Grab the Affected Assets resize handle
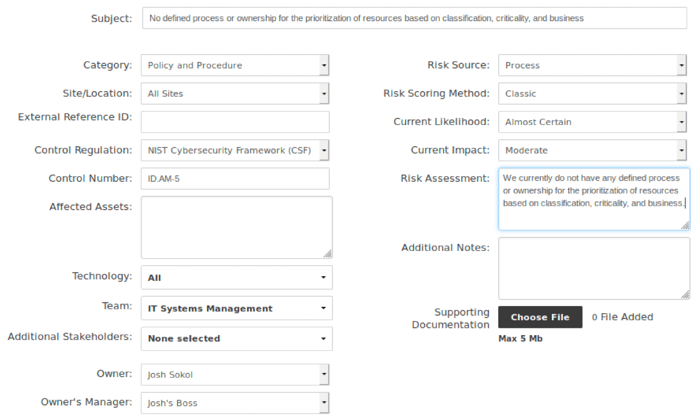Viewport: 691px width, 418px height. click(327, 254)
